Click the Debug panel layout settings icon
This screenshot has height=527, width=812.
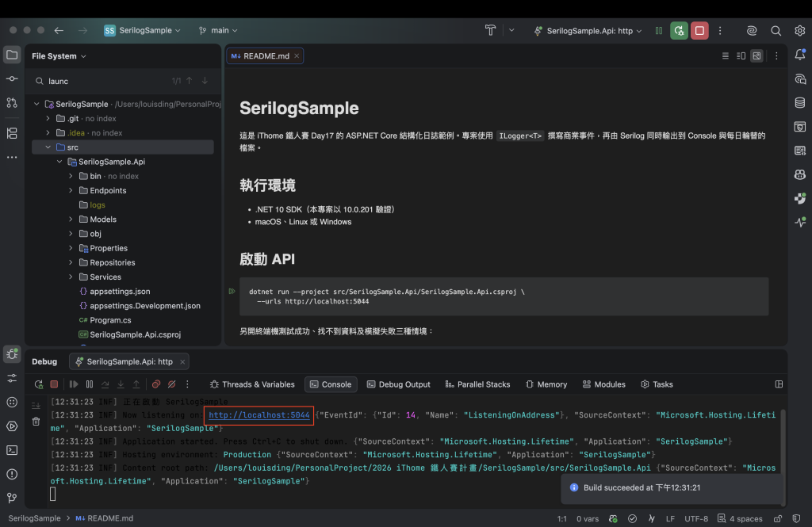click(x=779, y=384)
